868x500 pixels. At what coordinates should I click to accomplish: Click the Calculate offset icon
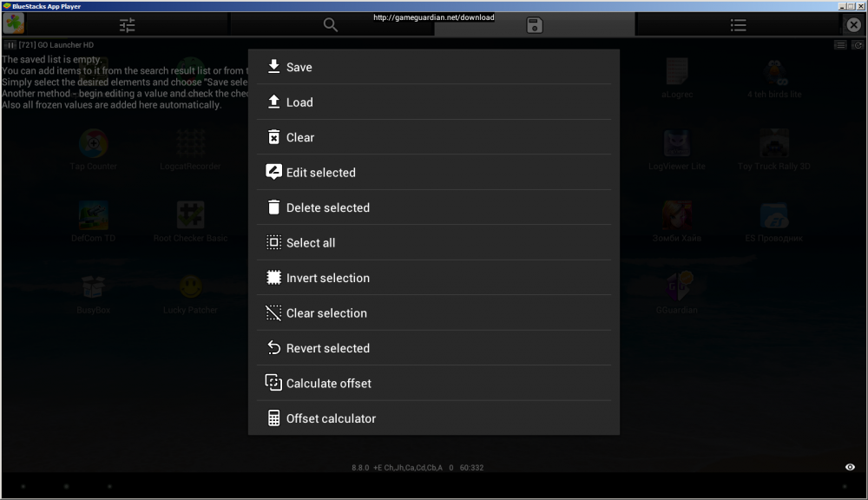tap(274, 383)
